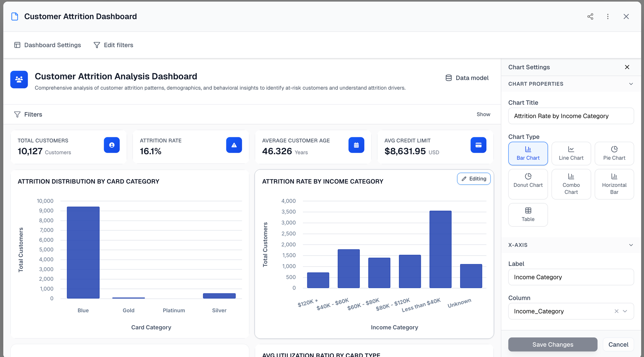Click the Total Customers user icon
Screen dimensions: 644x357
(111, 145)
